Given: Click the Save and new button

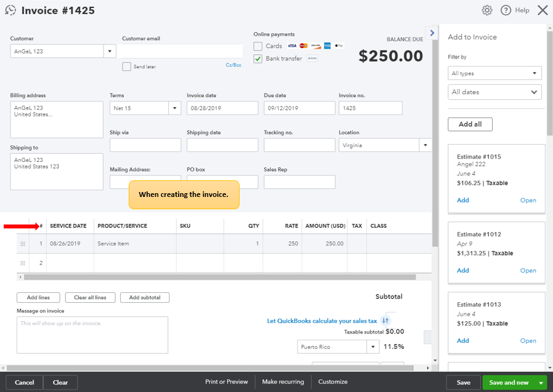Looking at the screenshot, I should pos(509,383).
